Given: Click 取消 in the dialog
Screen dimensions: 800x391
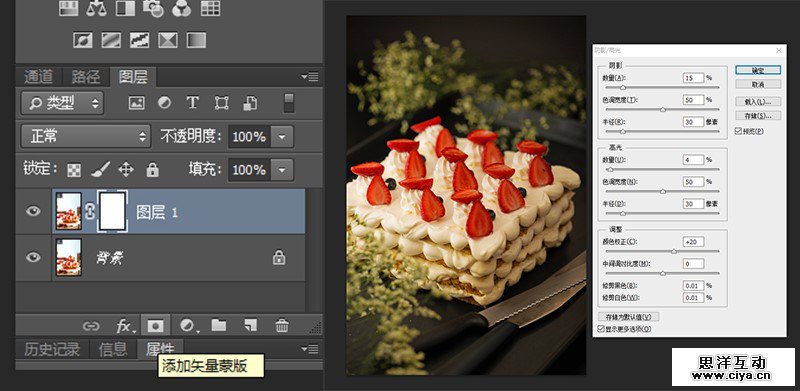Looking at the screenshot, I should point(758,84).
